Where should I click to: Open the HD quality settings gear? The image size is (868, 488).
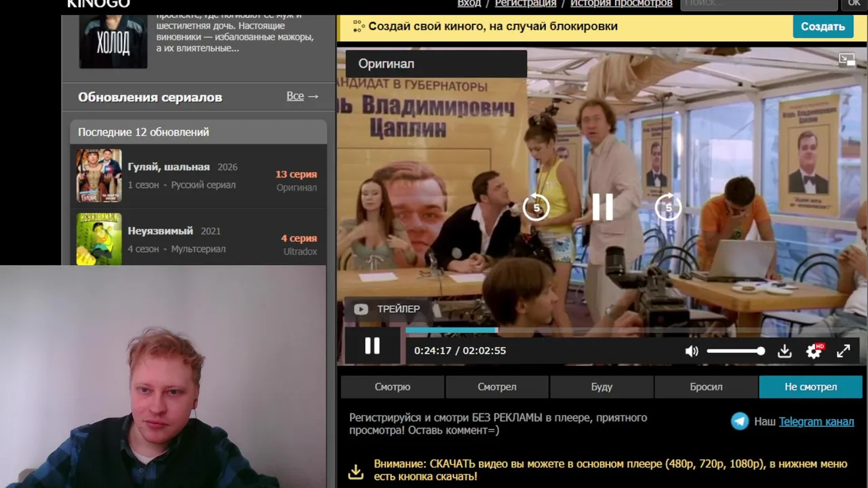(814, 351)
